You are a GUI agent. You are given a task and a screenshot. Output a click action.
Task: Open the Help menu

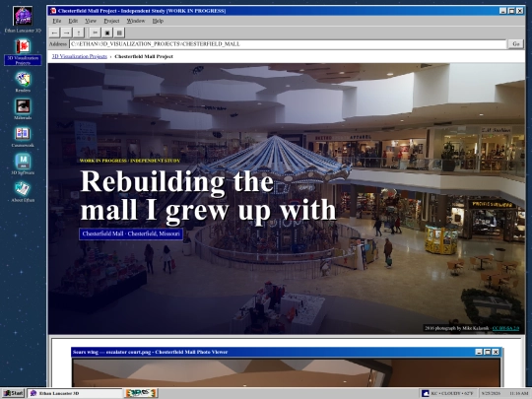coord(158,21)
